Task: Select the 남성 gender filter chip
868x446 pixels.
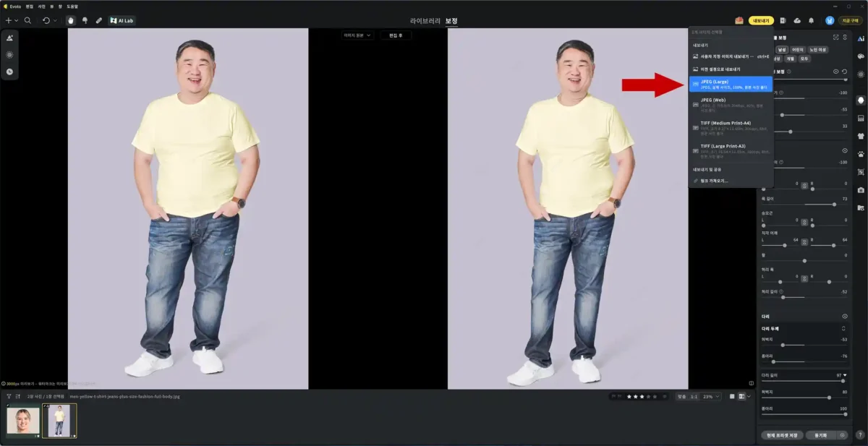Action: click(782, 50)
